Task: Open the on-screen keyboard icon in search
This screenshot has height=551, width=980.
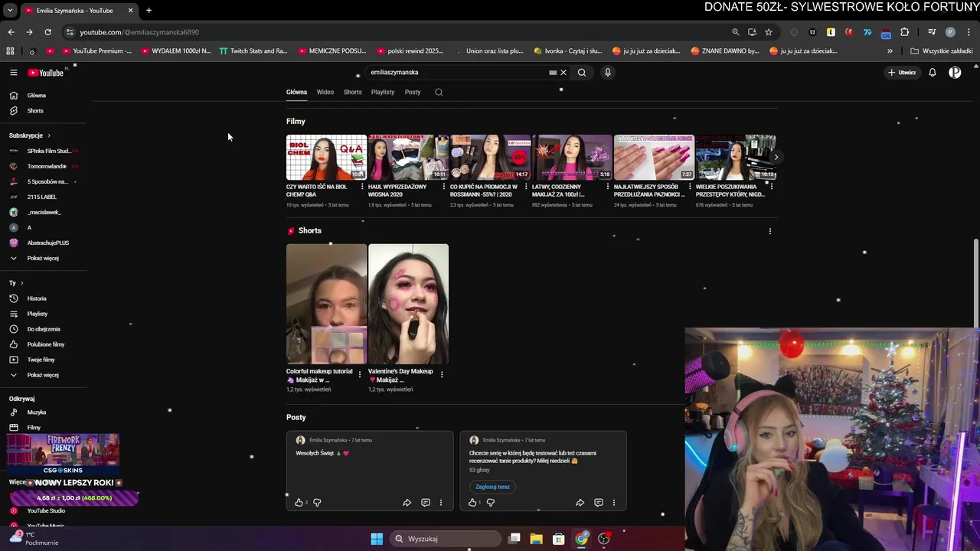Action: [x=553, y=73]
